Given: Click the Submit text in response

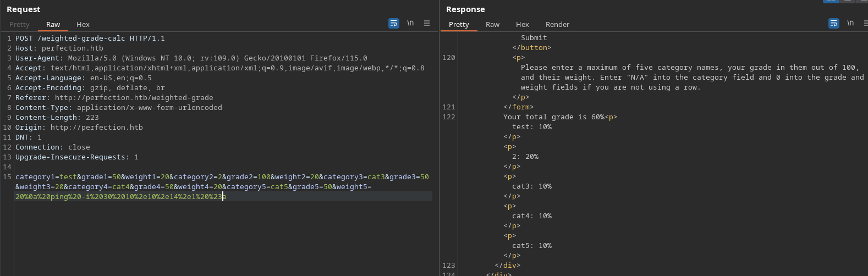Looking at the screenshot, I should pyautogui.click(x=534, y=37).
